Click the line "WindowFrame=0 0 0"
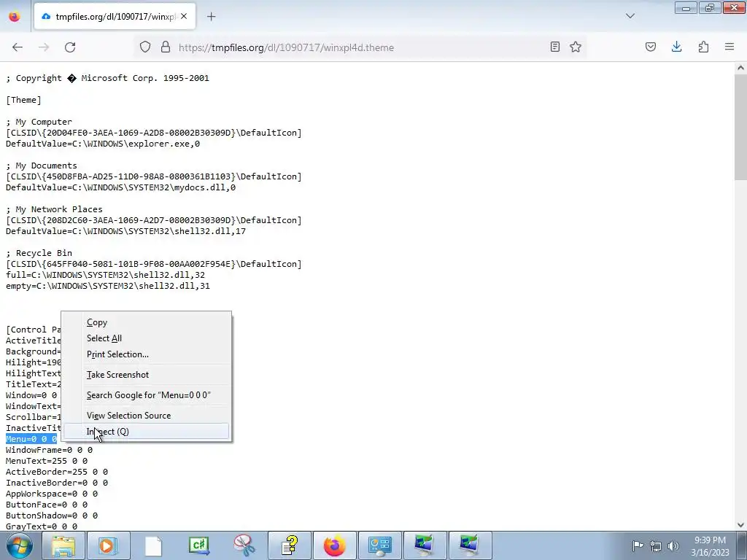 [x=49, y=450]
